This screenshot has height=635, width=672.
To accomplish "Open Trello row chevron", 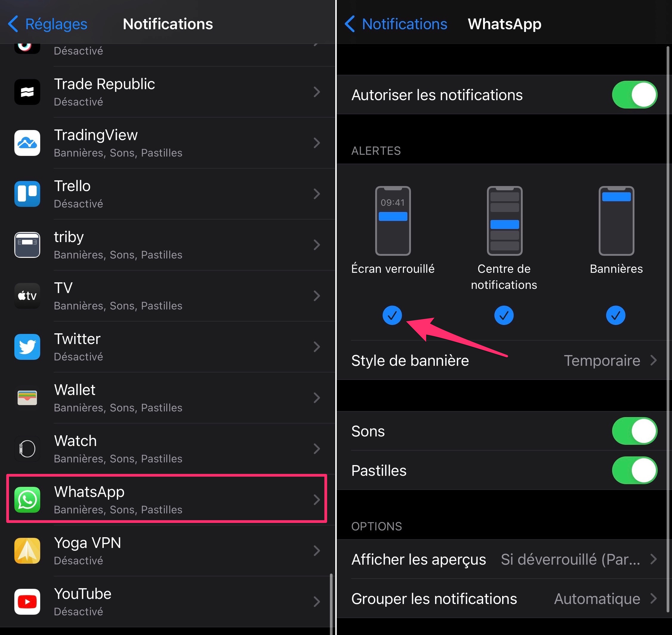I will 317,194.
